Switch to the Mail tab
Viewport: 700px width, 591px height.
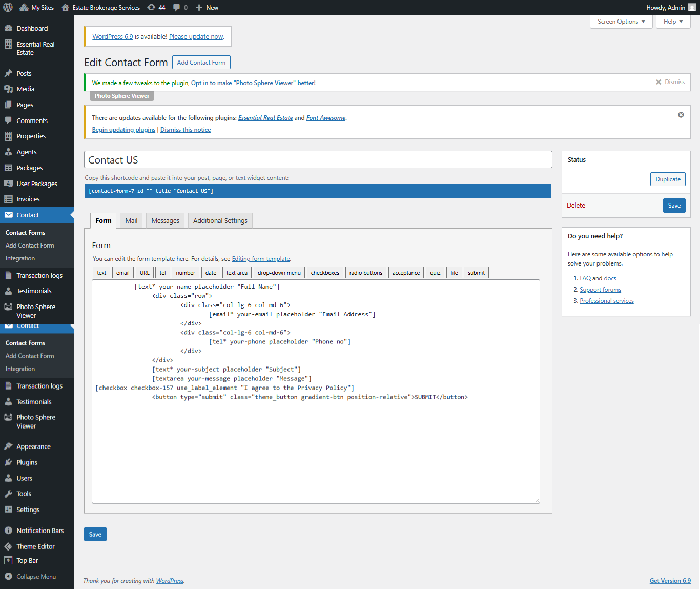click(x=131, y=220)
